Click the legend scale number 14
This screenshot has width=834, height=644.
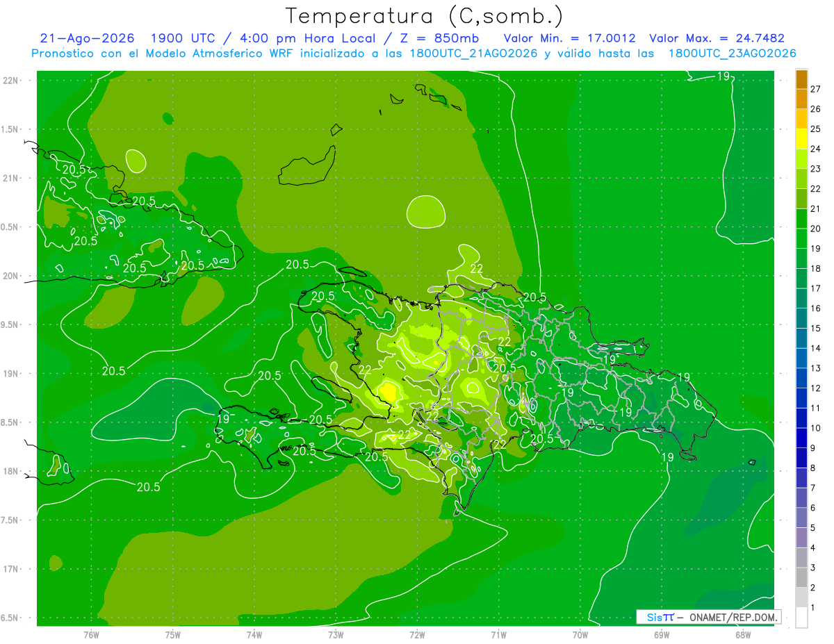tap(815, 348)
